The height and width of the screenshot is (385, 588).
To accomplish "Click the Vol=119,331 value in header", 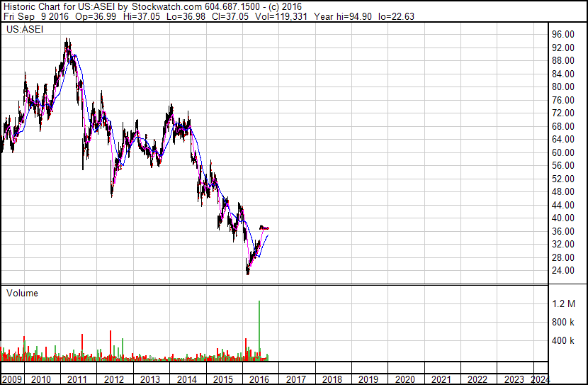I will (281, 16).
